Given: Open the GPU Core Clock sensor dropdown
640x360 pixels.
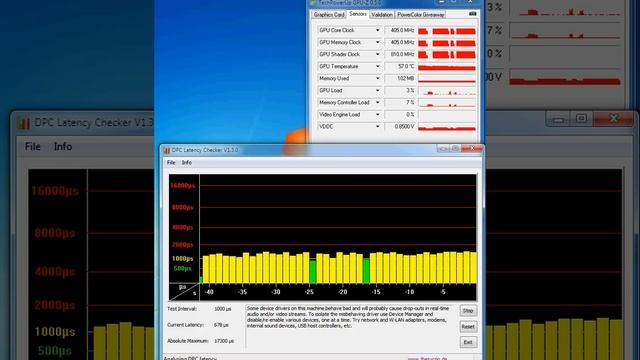Looking at the screenshot, I should [377, 30].
